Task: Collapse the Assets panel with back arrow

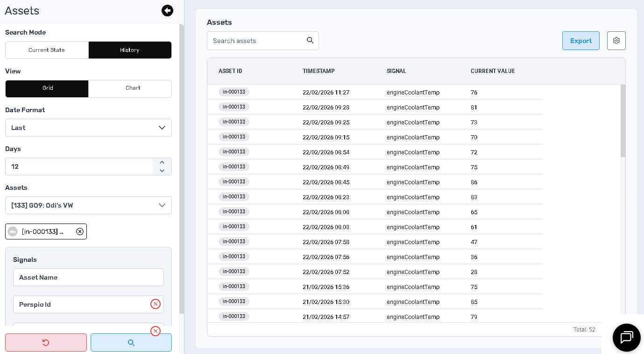Action: (x=167, y=11)
